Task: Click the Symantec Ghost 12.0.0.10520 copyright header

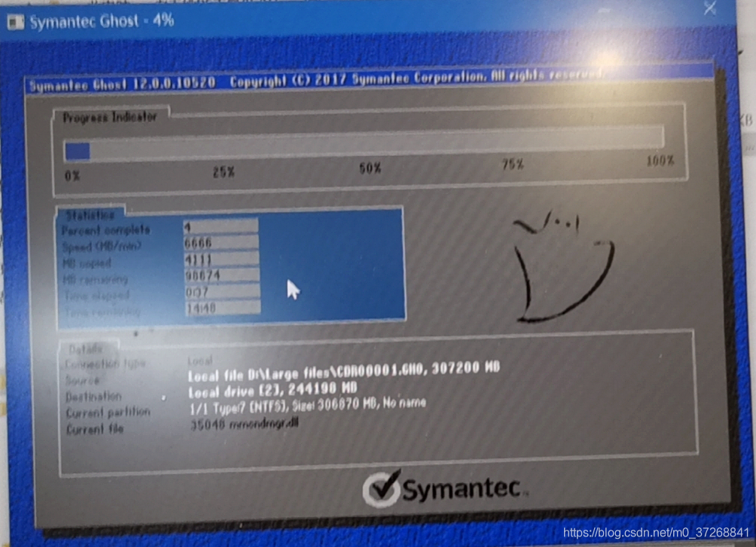Action: (x=316, y=80)
